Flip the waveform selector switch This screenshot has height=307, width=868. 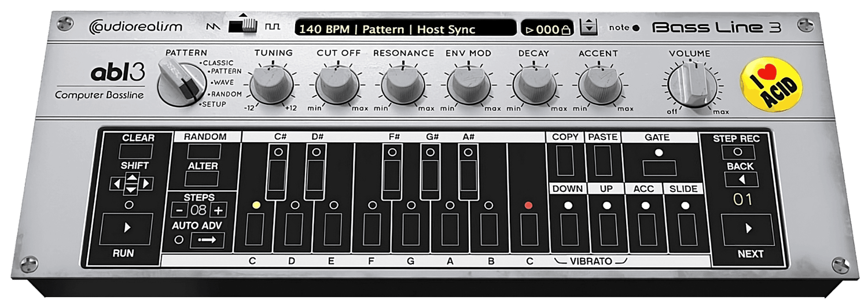click(x=243, y=25)
